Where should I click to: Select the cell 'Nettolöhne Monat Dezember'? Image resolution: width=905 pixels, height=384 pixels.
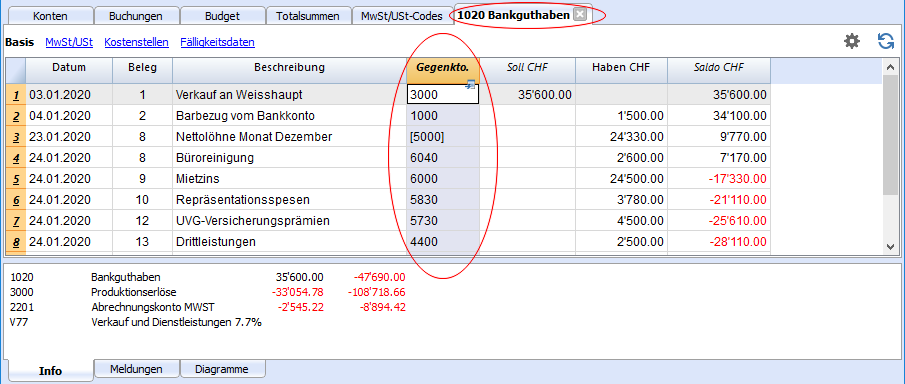289,136
